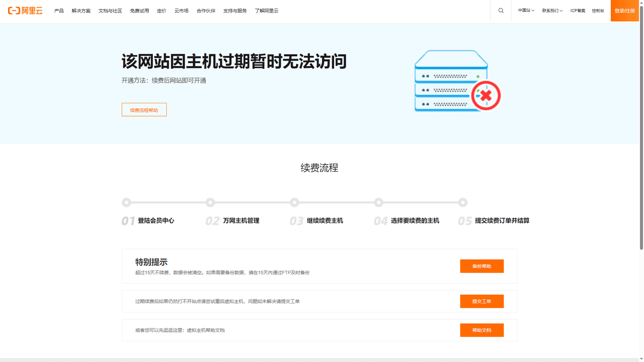Click the 登录/注册 button

pyautogui.click(x=625, y=11)
